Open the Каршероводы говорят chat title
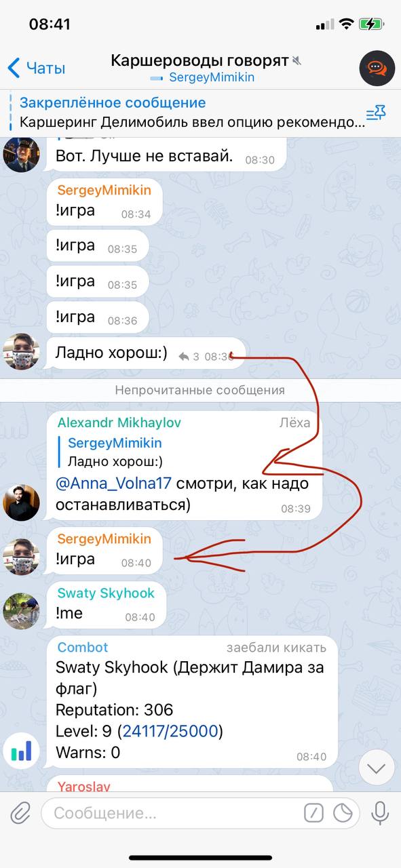Screen dimensions: 401x868 [x=199, y=61]
